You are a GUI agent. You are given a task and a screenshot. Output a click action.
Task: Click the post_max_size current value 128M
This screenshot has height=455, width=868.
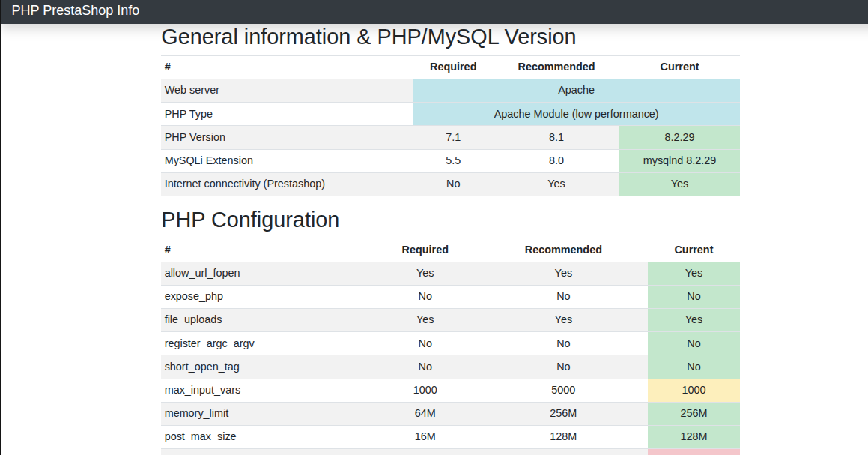coord(694,436)
